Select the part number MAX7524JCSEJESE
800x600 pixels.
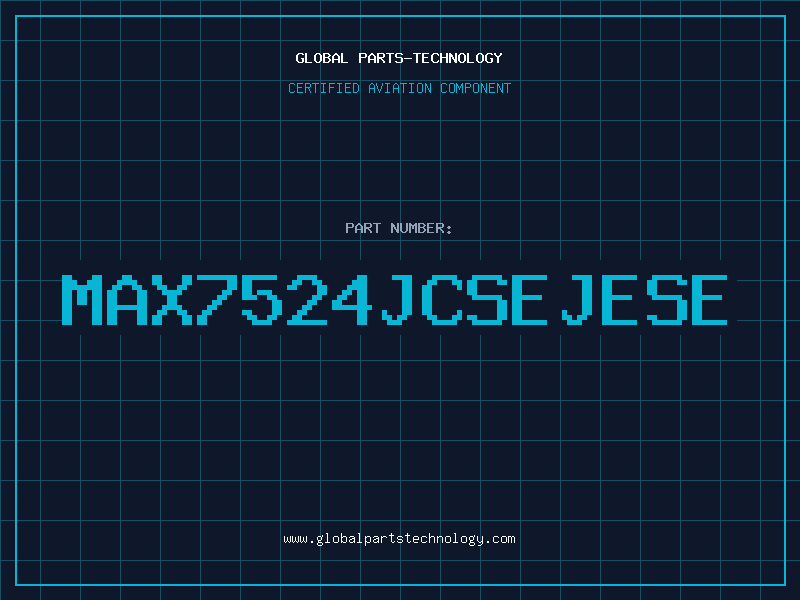(x=394, y=300)
